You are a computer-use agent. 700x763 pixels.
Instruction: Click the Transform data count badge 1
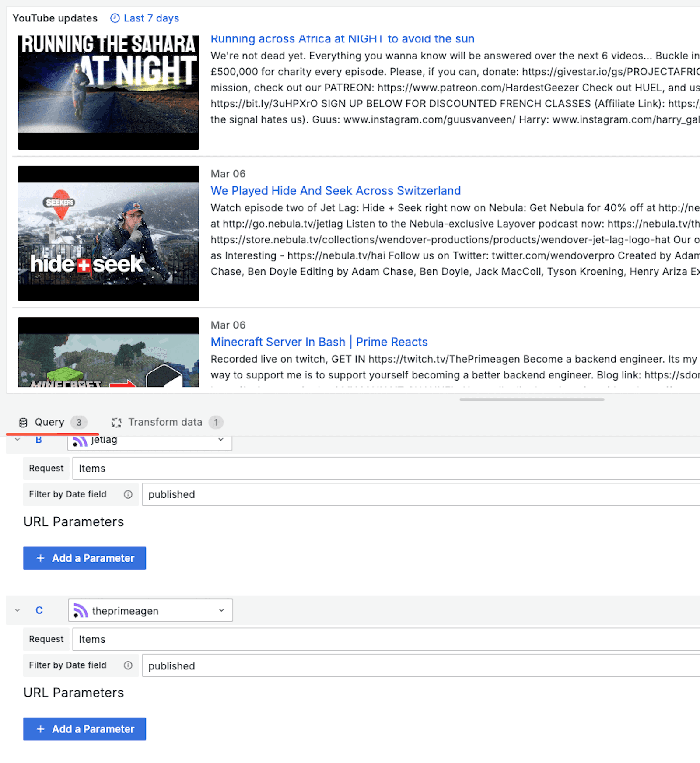click(216, 422)
